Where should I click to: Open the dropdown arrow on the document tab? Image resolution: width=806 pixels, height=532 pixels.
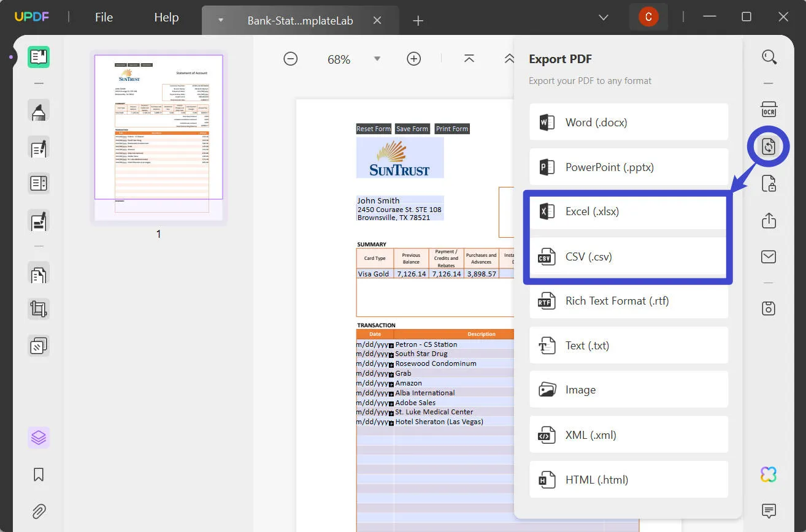221,20
